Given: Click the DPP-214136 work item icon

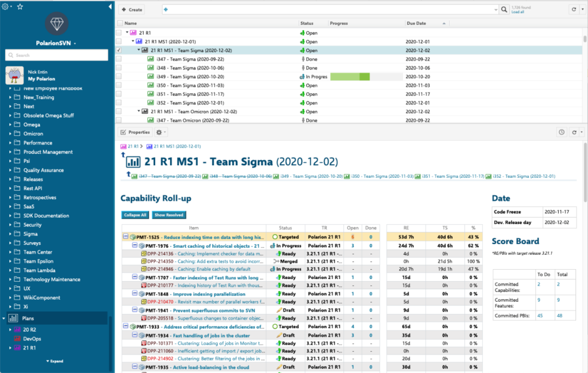Looking at the screenshot, I should (144, 254).
